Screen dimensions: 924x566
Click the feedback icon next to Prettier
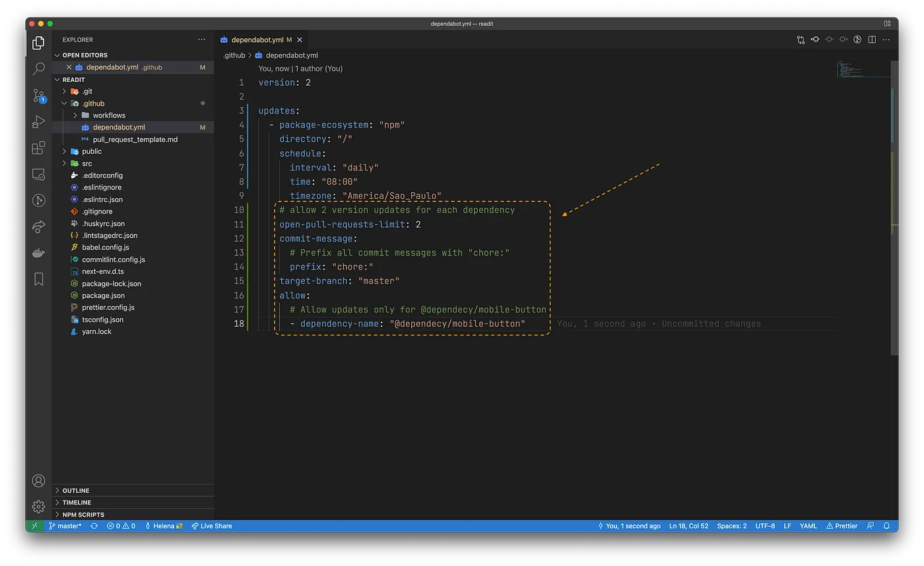[x=871, y=526]
